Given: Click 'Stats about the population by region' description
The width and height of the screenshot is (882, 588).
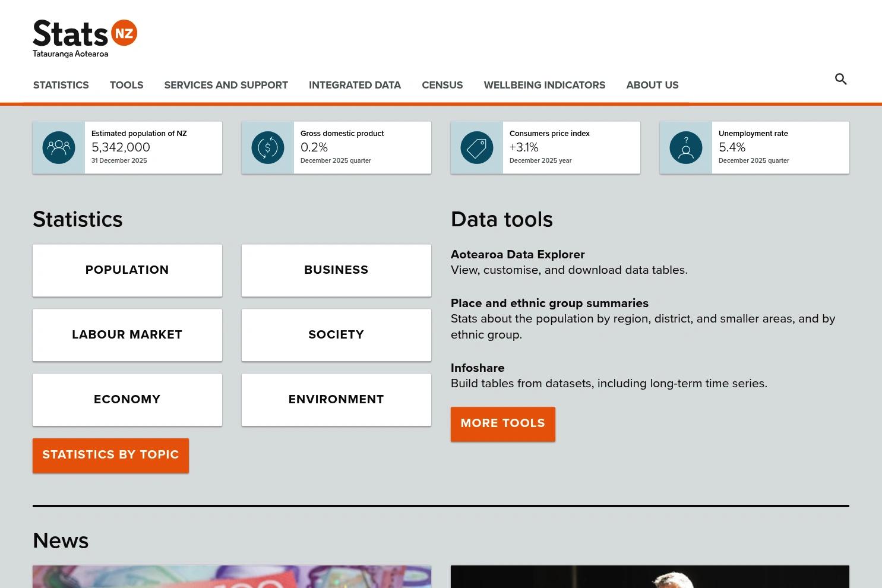Looking at the screenshot, I should click(x=643, y=327).
